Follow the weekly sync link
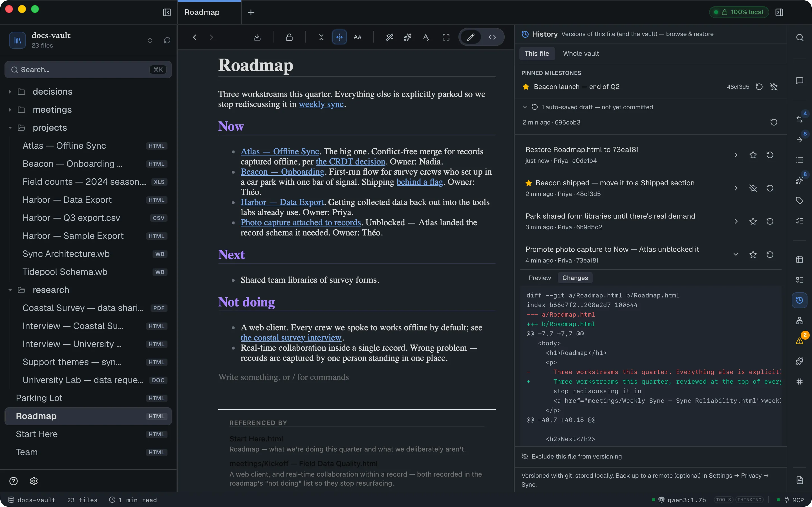This screenshot has height=507, width=812. (321, 104)
